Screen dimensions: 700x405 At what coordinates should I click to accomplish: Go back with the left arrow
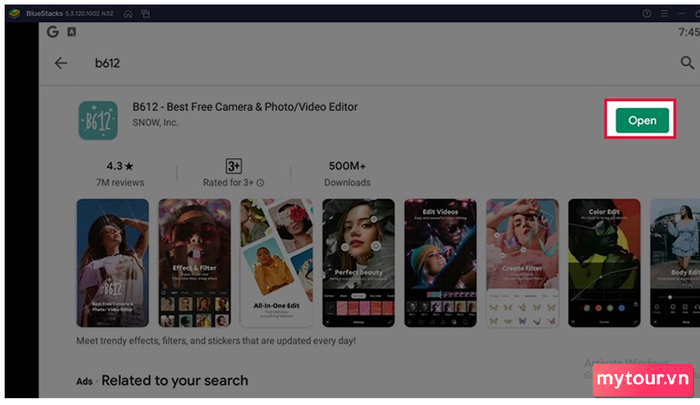[x=61, y=63]
